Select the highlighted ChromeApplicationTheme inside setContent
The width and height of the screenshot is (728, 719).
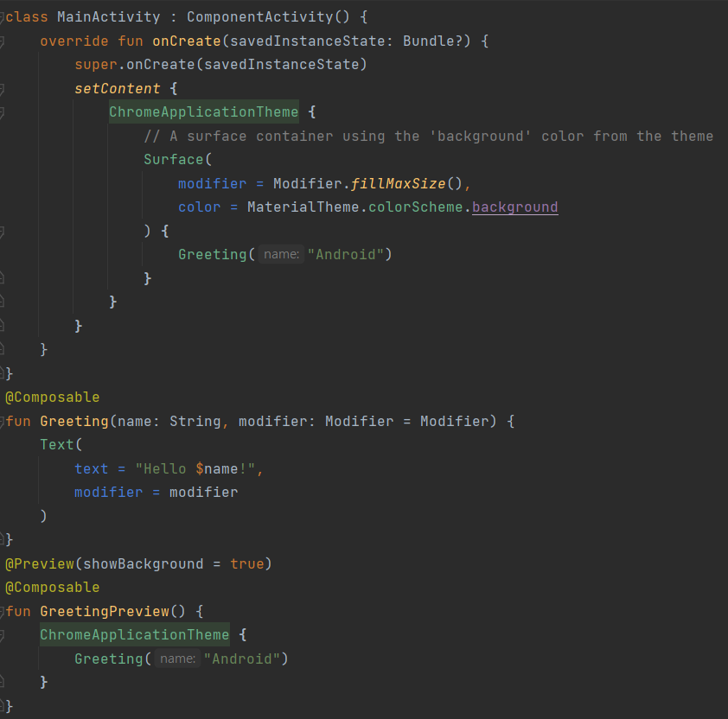[x=204, y=111]
